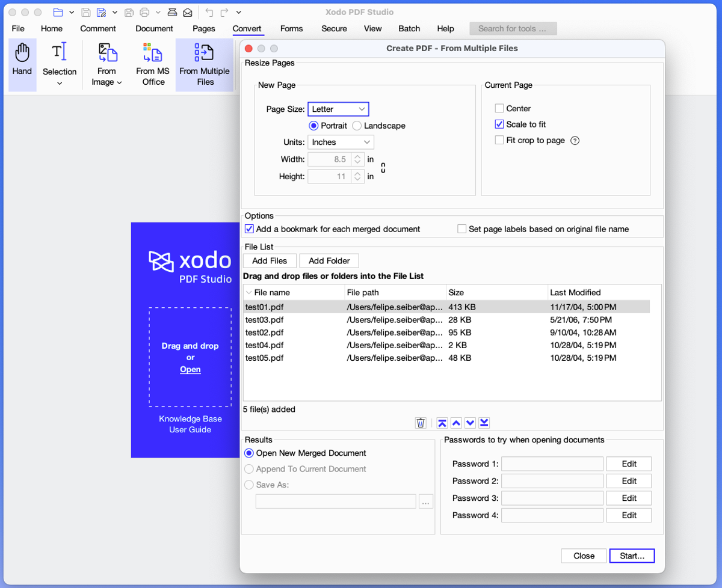
Task: Open help tooltip for Fit crop to page
Action: pyautogui.click(x=576, y=140)
